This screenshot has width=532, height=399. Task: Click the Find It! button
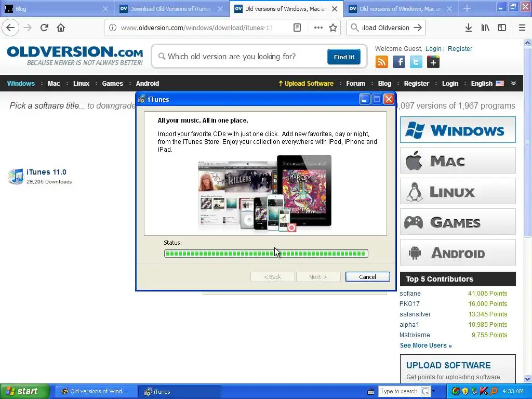click(x=344, y=57)
